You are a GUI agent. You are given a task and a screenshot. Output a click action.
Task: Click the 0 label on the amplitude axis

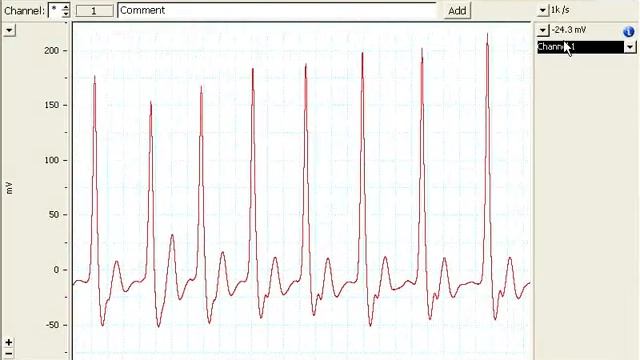coord(56,270)
